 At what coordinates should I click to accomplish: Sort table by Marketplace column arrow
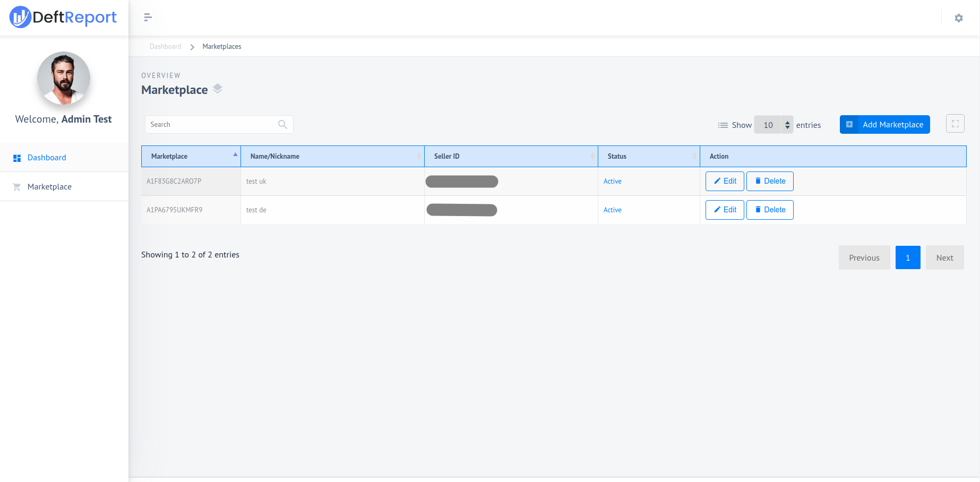235,155
